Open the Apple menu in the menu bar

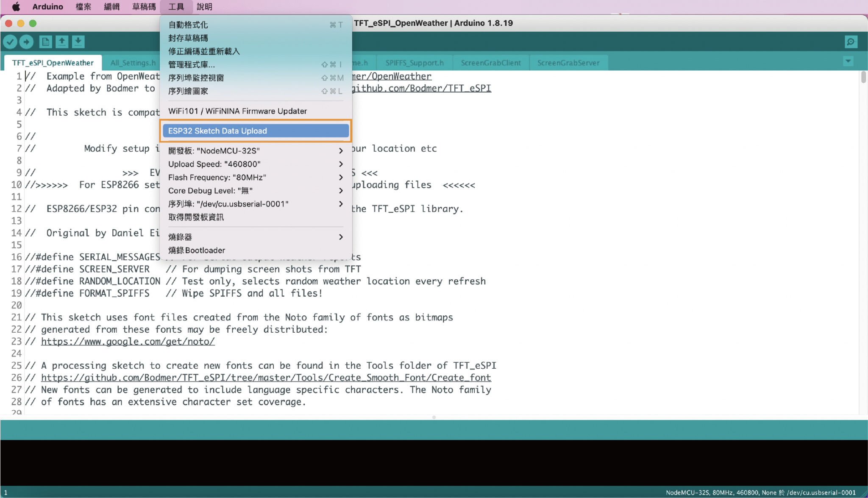coord(16,6)
